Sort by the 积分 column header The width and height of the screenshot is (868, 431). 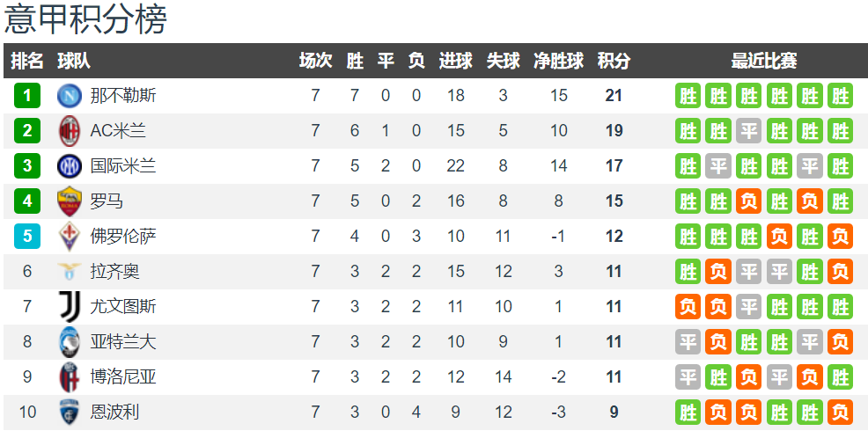pyautogui.click(x=614, y=61)
